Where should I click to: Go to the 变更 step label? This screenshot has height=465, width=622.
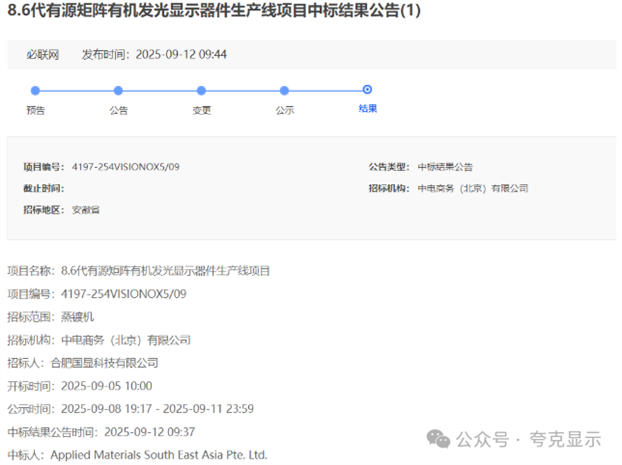201,110
